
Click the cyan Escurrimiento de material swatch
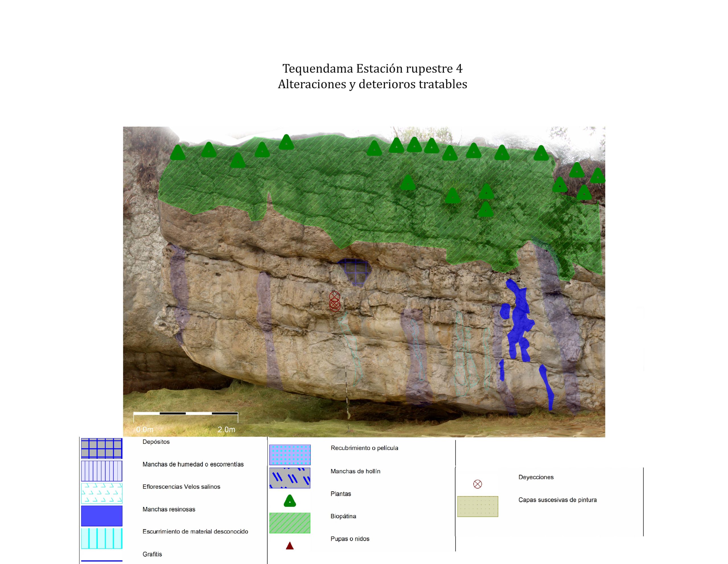coord(102,538)
